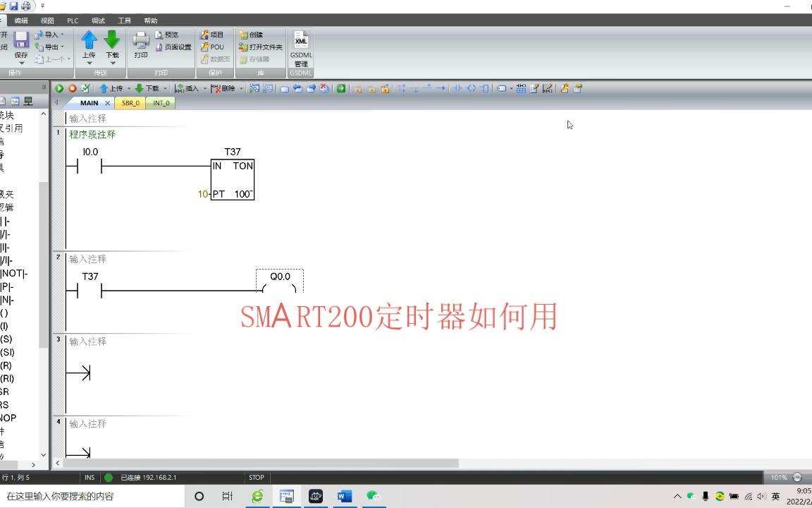This screenshot has width=812, height=508.
Task: Stop the PLC with red stop icon
Action: tap(73, 88)
